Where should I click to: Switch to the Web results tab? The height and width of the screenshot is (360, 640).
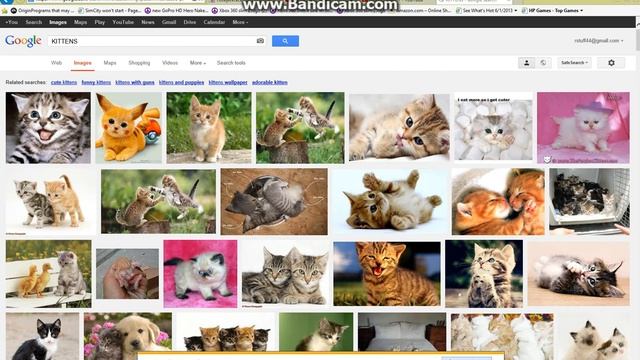pyautogui.click(x=56, y=63)
